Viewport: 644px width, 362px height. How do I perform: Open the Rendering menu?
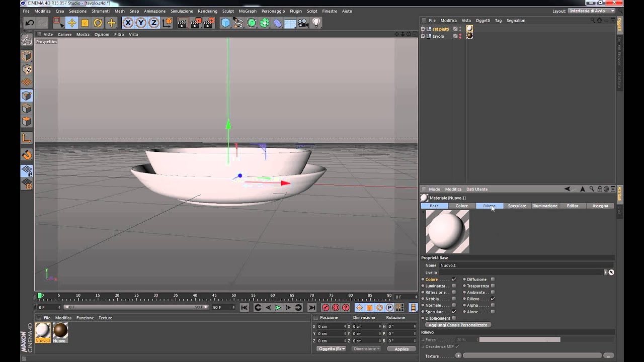coord(208,11)
